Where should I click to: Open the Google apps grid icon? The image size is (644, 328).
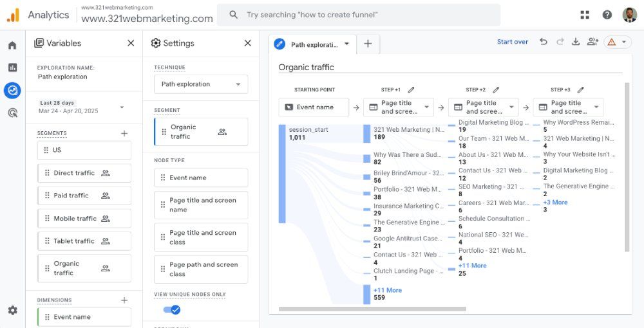[x=585, y=15]
